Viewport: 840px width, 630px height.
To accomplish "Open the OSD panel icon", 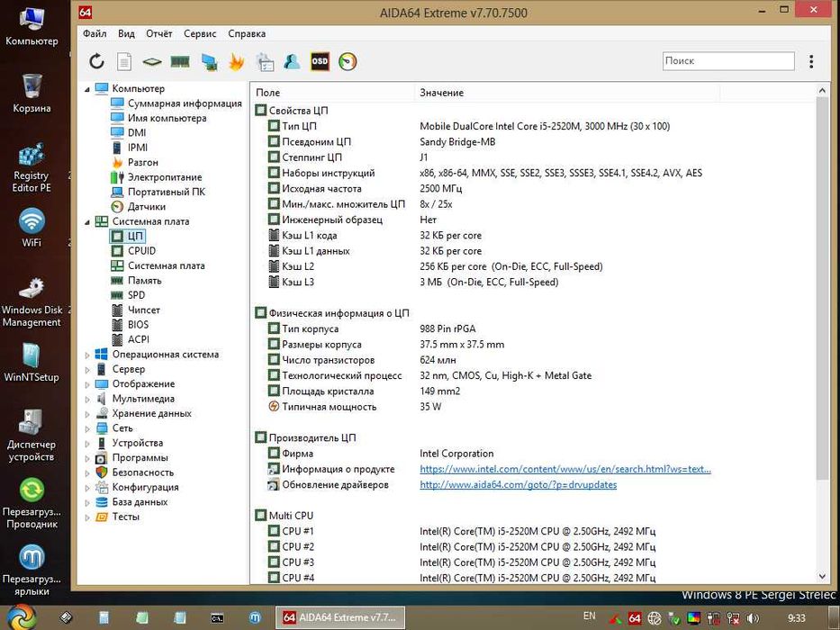I will 320,61.
